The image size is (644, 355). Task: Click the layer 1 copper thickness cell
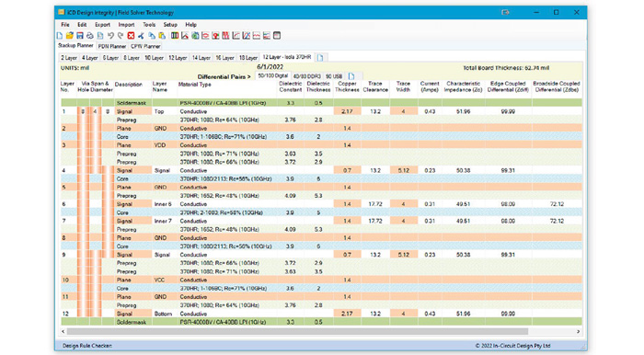(x=347, y=111)
